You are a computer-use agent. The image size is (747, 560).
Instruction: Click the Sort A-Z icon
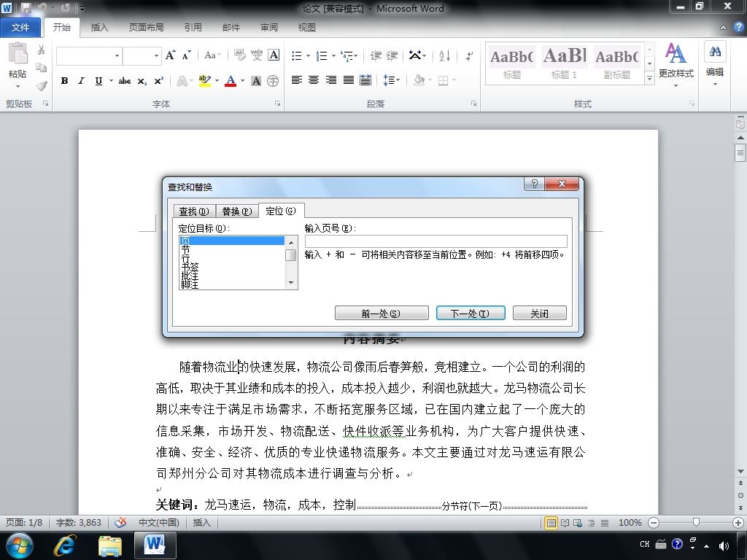pos(444,55)
